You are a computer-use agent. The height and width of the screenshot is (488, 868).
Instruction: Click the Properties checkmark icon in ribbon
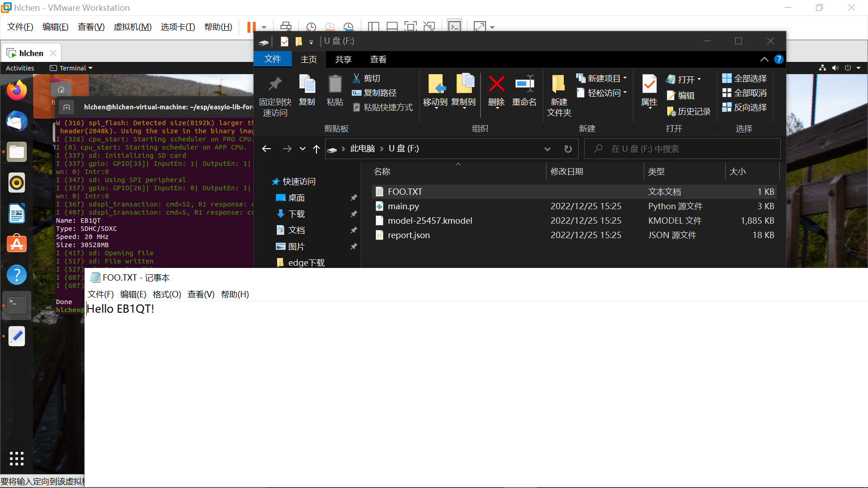pyautogui.click(x=649, y=85)
